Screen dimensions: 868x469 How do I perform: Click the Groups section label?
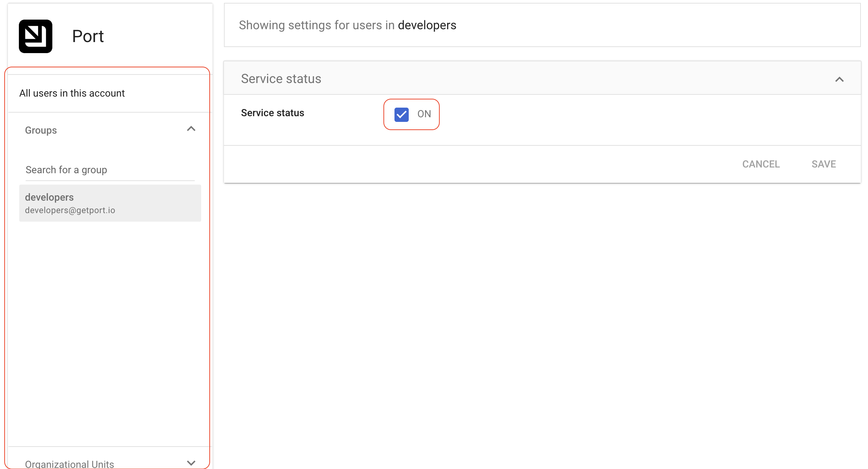click(41, 130)
